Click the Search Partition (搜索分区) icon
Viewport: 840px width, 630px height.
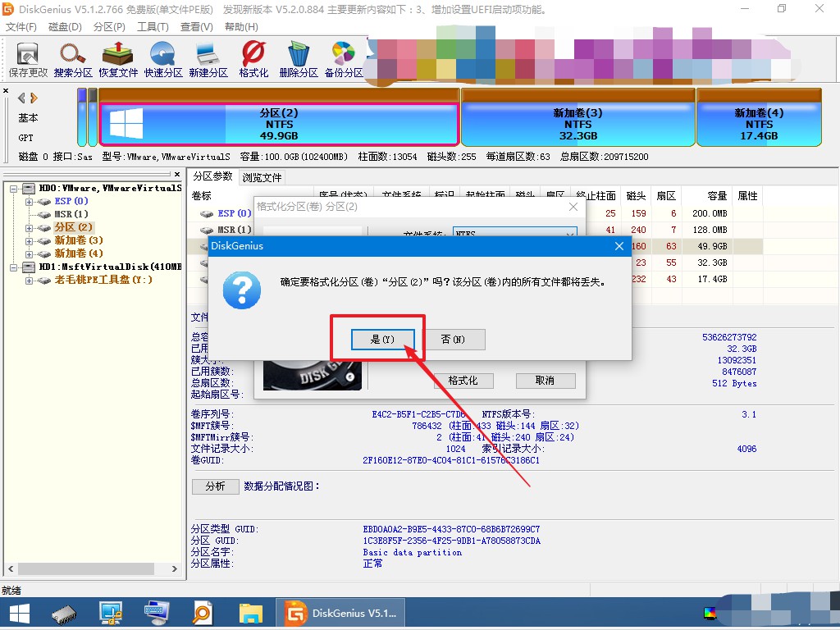(x=73, y=59)
